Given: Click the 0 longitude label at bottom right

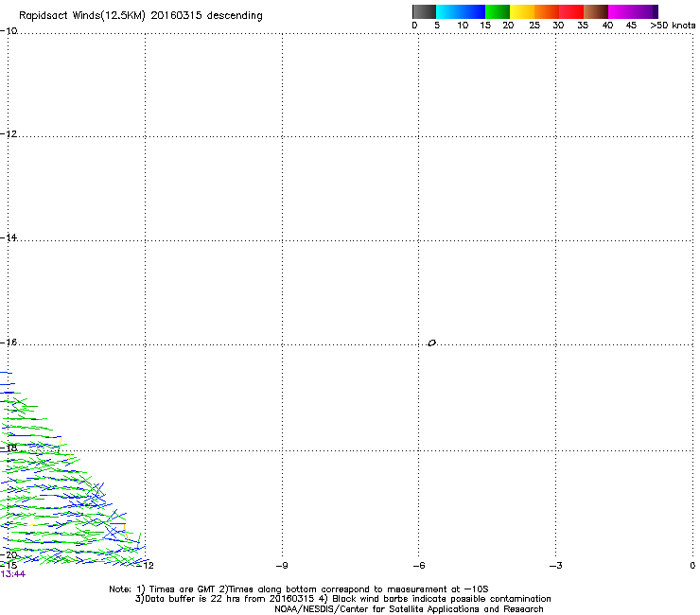Looking at the screenshot, I should (692, 566).
